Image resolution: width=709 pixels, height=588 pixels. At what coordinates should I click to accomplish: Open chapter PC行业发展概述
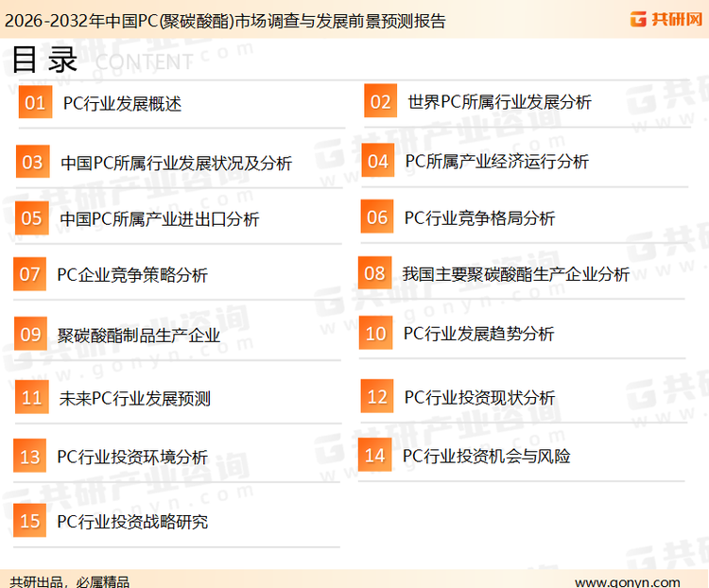pyautogui.click(x=122, y=104)
